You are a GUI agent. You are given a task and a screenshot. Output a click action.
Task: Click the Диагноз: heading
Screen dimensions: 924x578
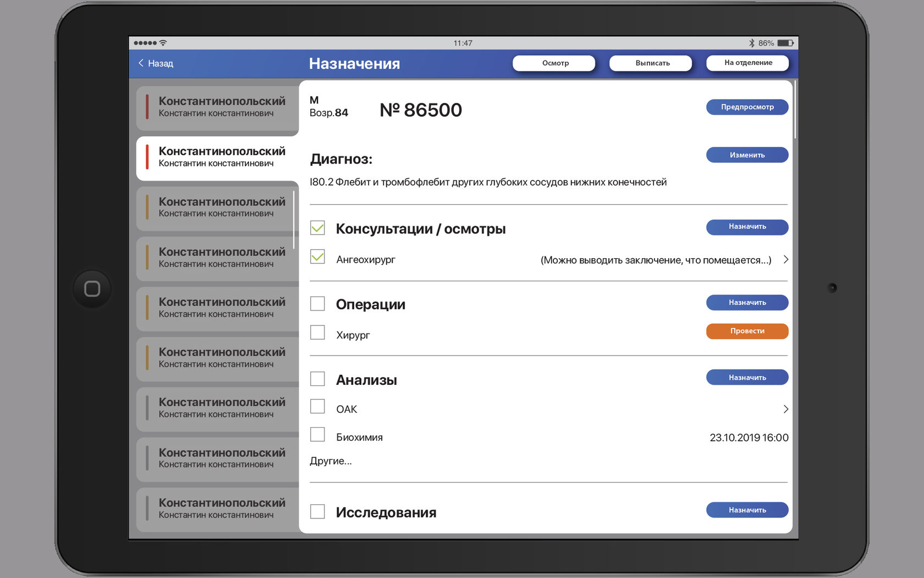coord(341,159)
